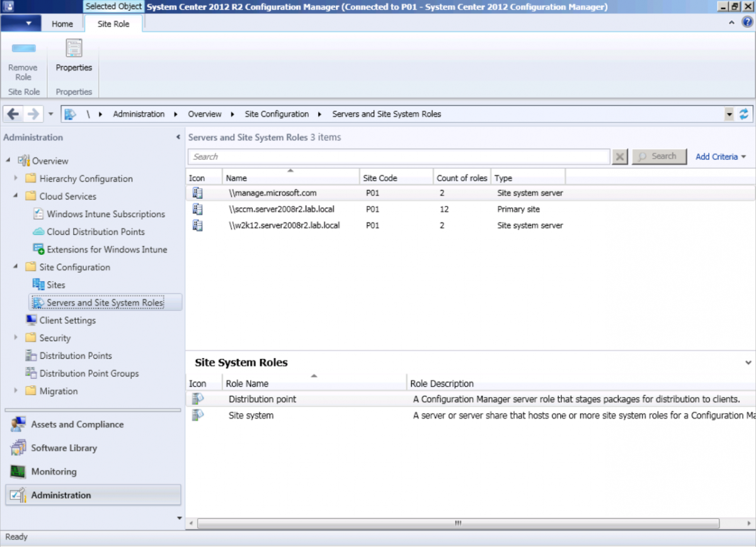
Task: Click into the Search text field
Action: [399, 157]
